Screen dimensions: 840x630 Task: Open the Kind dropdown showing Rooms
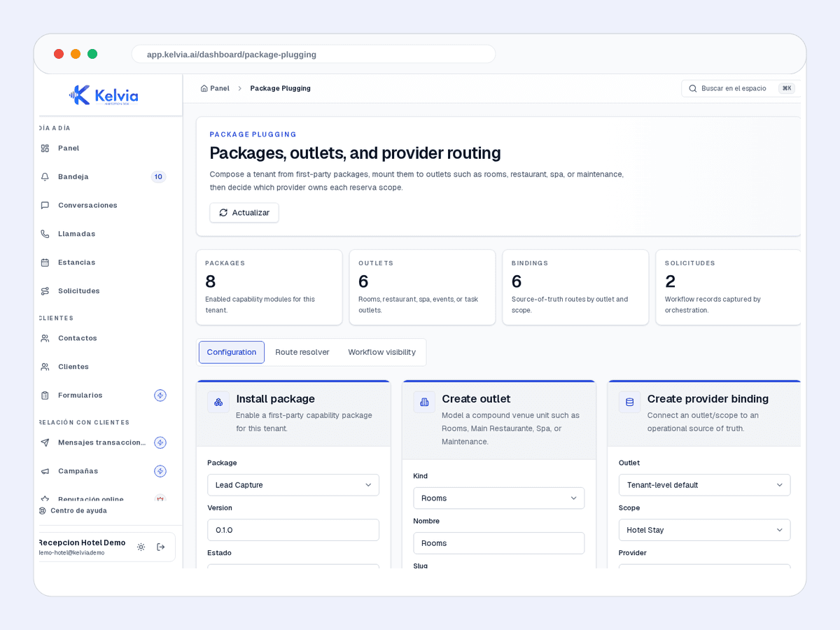click(x=499, y=498)
